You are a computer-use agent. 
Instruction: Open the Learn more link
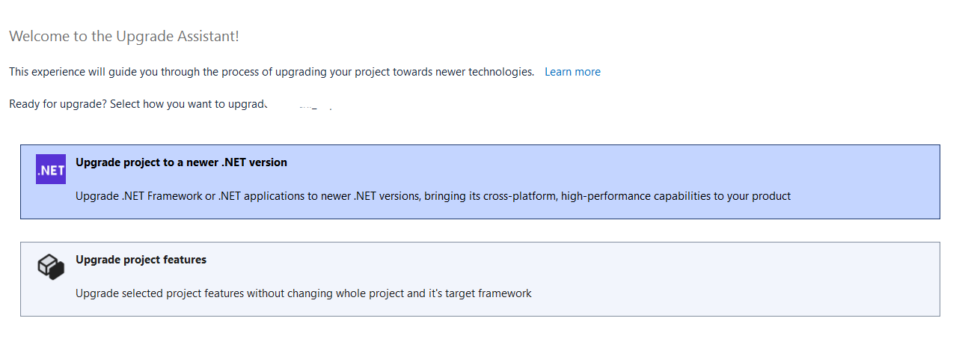point(572,72)
